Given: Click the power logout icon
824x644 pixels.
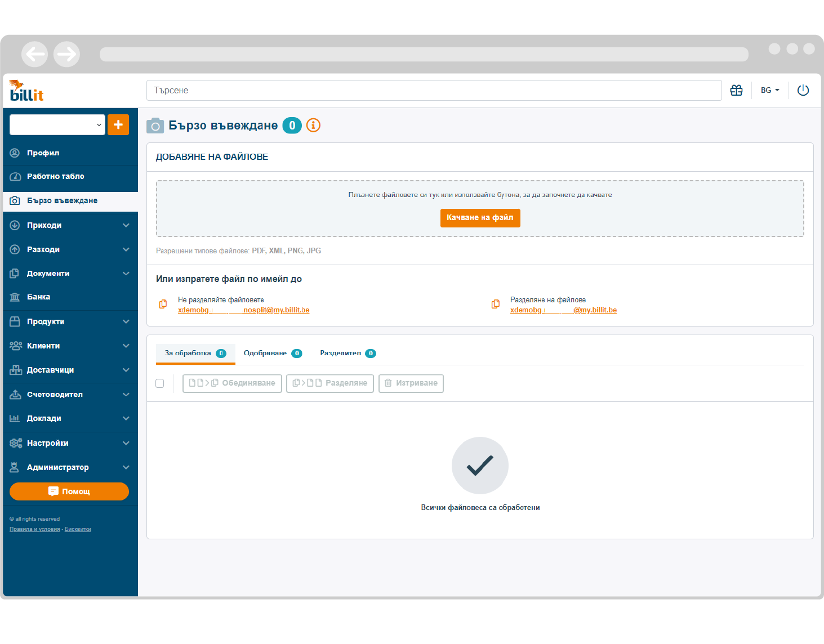Looking at the screenshot, I should (803, 90).
